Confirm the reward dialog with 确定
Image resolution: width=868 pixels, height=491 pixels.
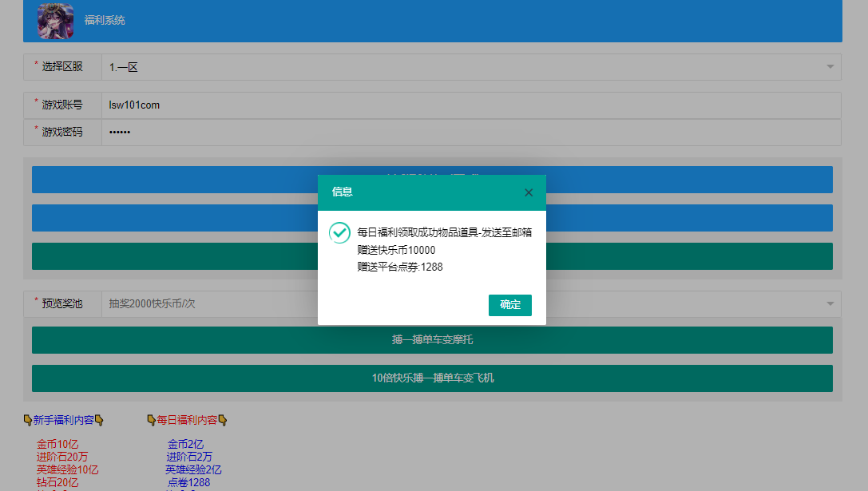(509, 305)
